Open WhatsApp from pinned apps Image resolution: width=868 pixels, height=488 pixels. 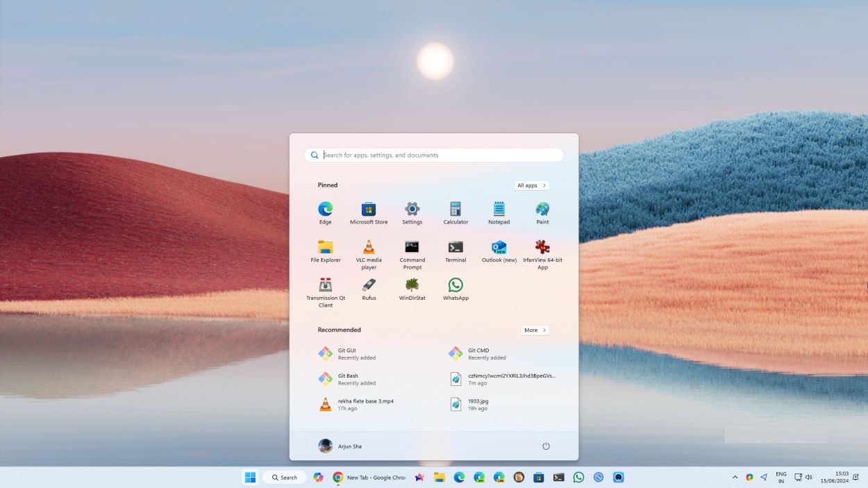(456, 287)
